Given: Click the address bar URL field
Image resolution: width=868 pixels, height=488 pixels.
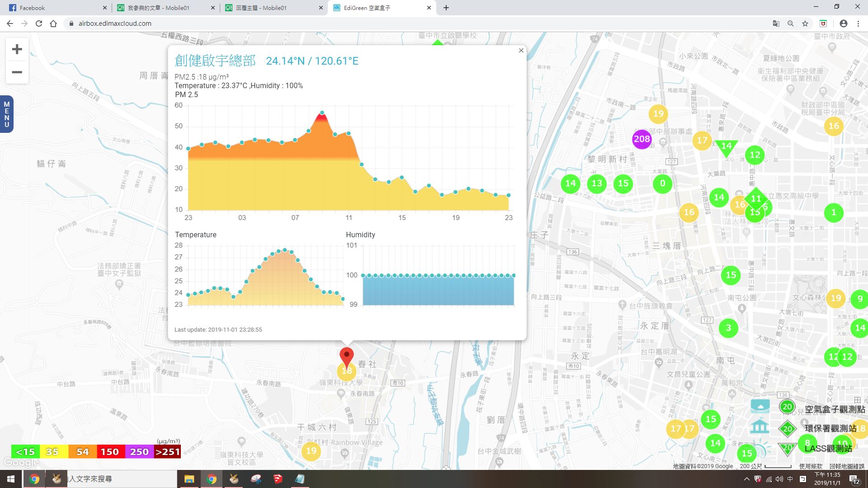Looking at the screenshot, I should tap(416, 23).
